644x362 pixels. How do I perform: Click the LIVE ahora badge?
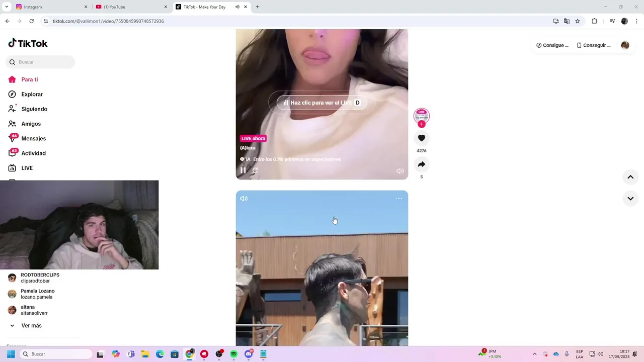point(253,138)
